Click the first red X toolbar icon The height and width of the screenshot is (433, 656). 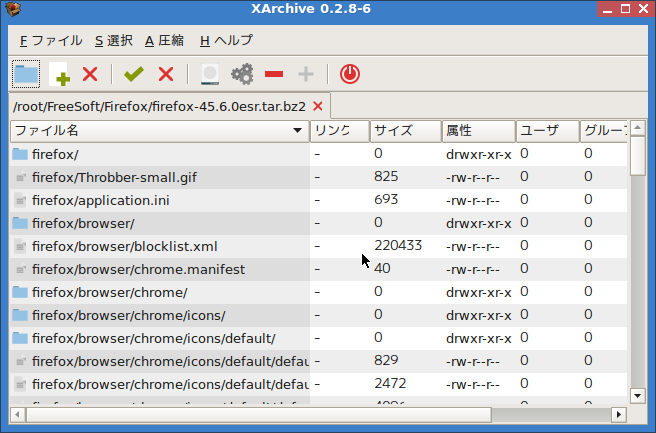click(x=90, y=74)
